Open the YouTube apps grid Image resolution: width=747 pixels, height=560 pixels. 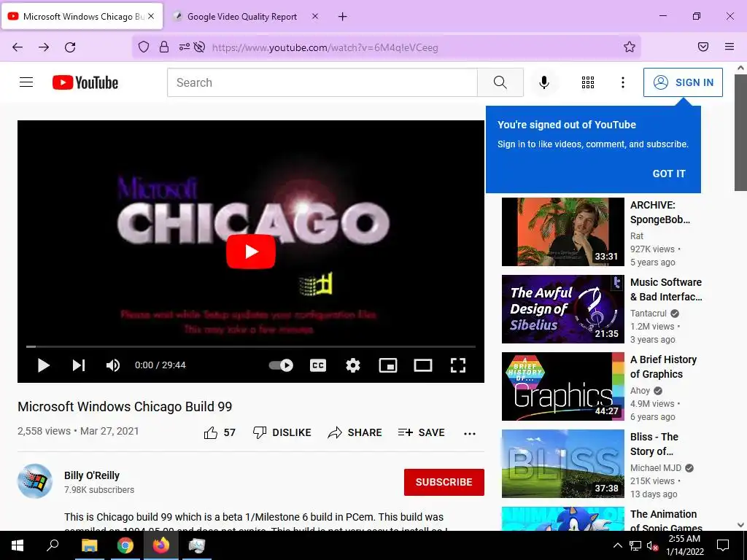click(588, 82)
